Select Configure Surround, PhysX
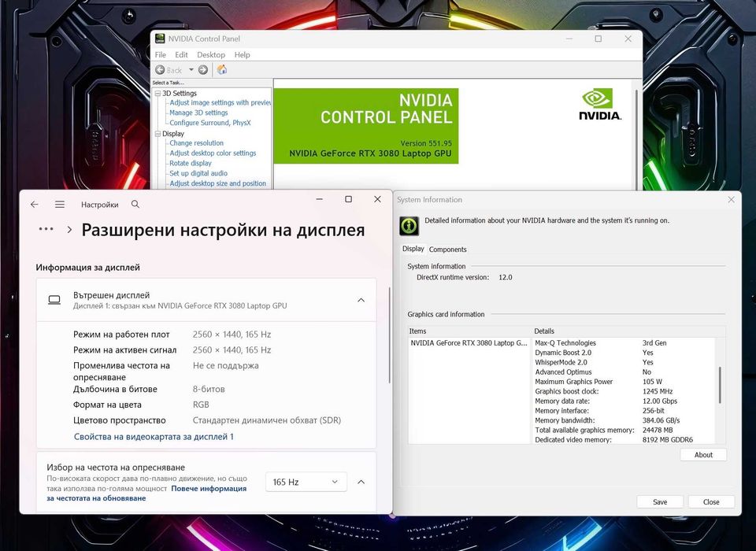 (210, 123)
